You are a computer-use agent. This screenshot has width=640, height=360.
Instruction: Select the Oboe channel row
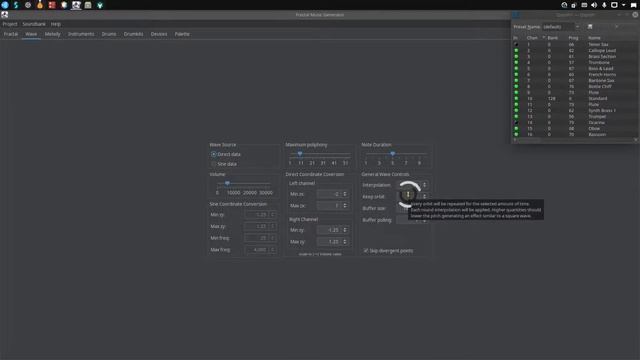pyautogui.click(x=575, y=128)
